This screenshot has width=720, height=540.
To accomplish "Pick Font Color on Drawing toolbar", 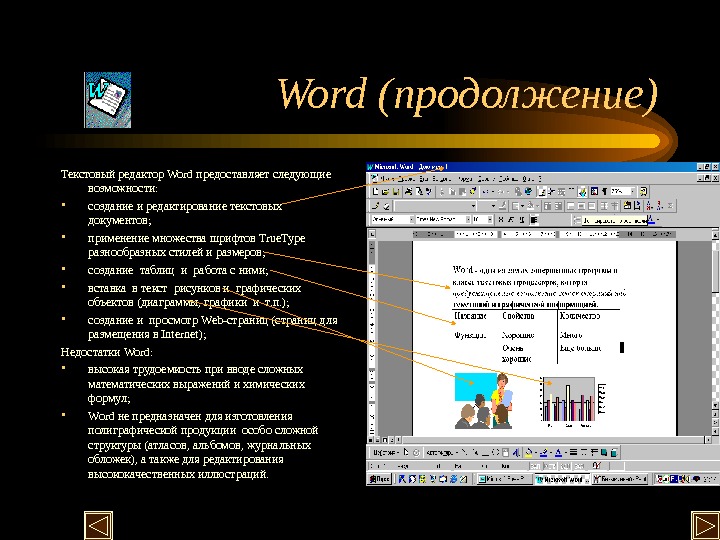I will [558, 453].
